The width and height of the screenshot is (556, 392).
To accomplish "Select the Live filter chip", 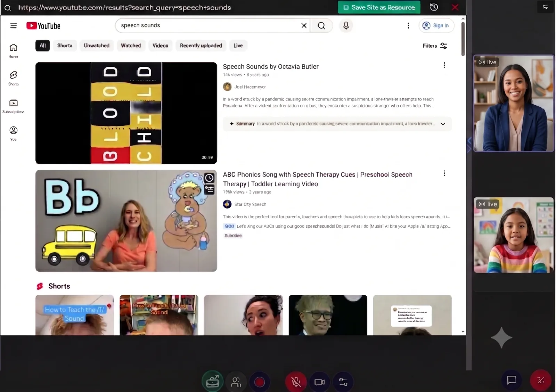I will pos(238,46).
